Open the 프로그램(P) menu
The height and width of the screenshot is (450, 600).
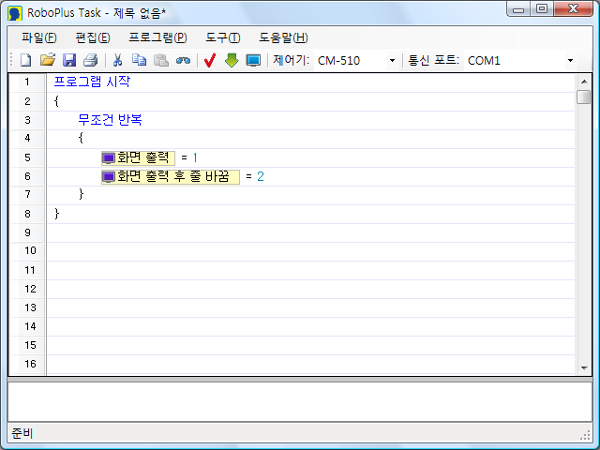157,38
